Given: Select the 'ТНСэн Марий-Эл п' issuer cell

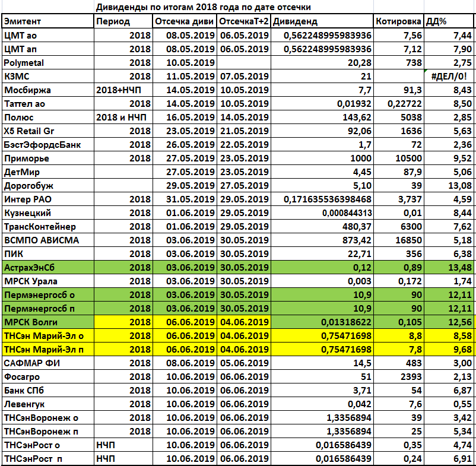Looking at the screenshot, I should click(48, 350).
